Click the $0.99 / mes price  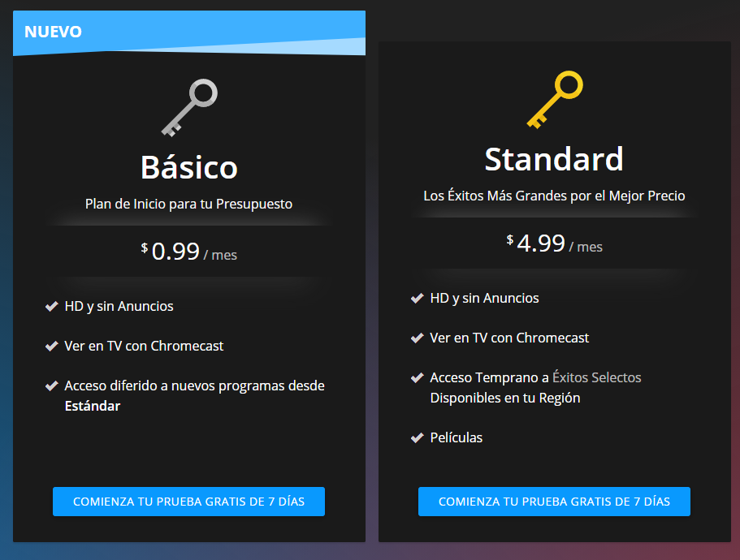188,252
